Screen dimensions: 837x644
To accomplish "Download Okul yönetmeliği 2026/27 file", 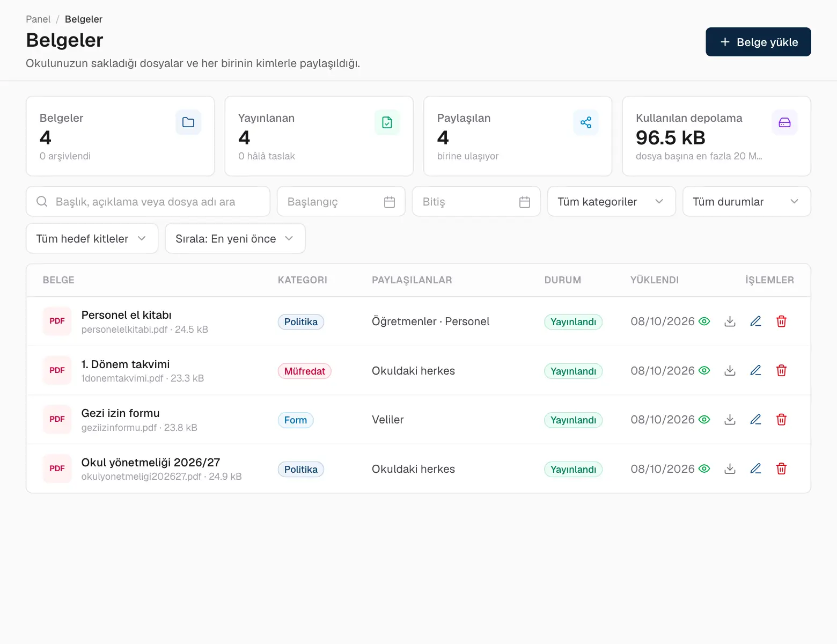I will 730,469.
